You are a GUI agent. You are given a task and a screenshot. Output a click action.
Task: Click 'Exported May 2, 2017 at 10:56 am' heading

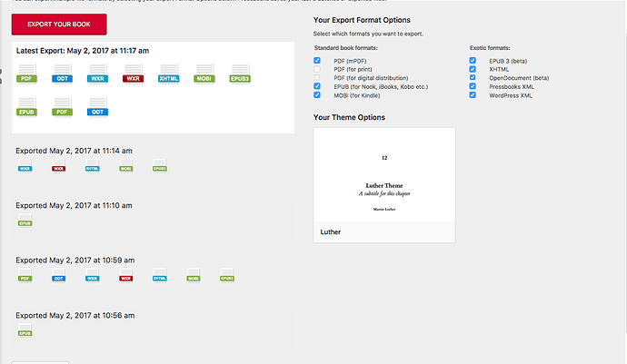point(75,315)
